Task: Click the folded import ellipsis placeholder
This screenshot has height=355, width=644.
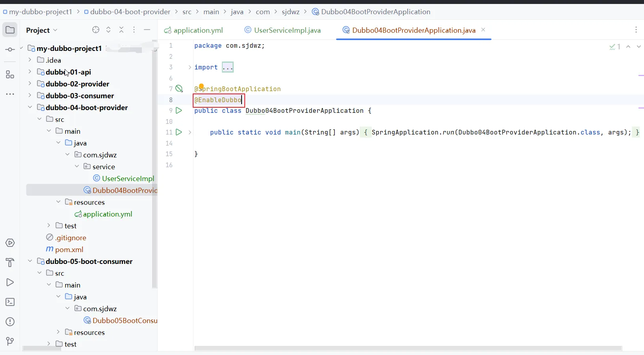Action: point(228,67)
